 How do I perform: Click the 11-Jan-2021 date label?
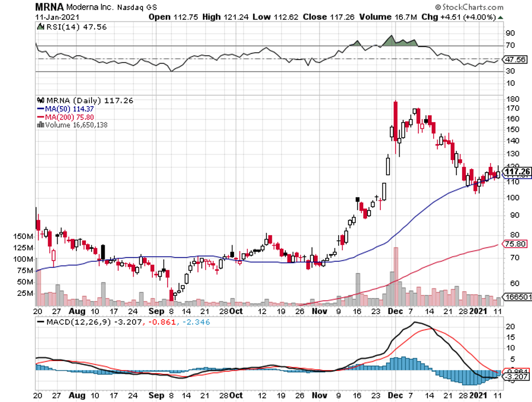pyautogui.click(x=54, y=16)
